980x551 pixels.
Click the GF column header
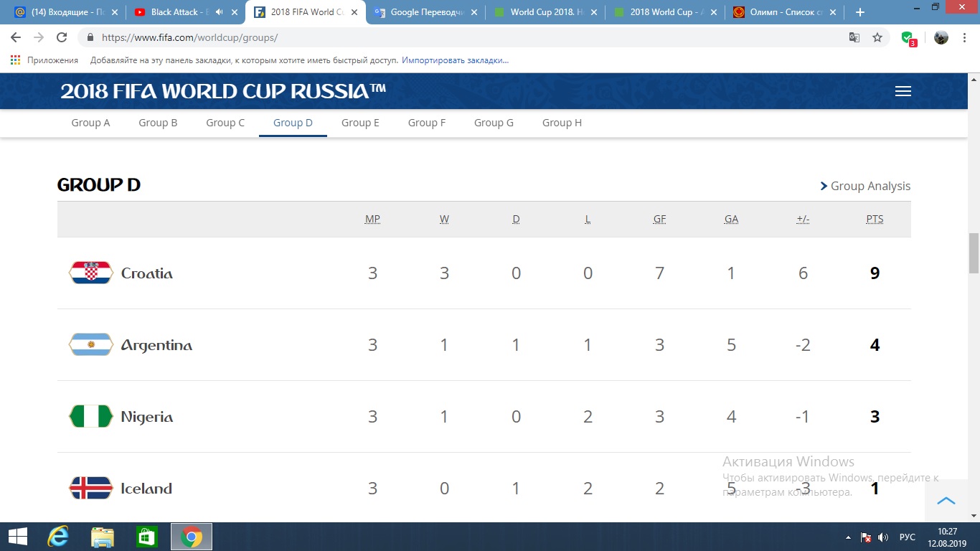659,220
